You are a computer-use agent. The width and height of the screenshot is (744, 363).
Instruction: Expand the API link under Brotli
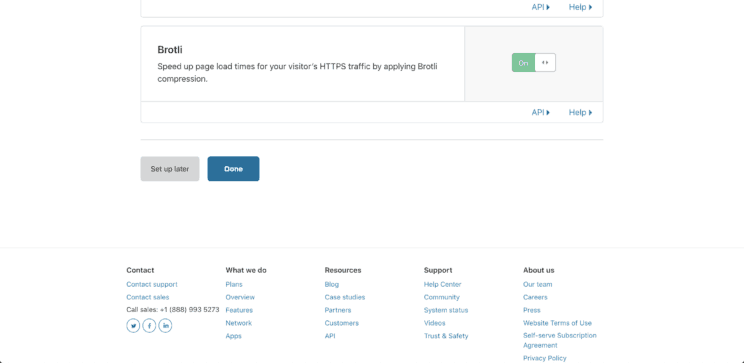coord(540,112)
